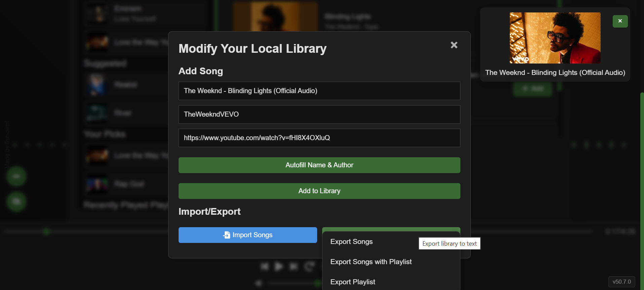Close the Modify Your Local Library dialog

point(454,45)
